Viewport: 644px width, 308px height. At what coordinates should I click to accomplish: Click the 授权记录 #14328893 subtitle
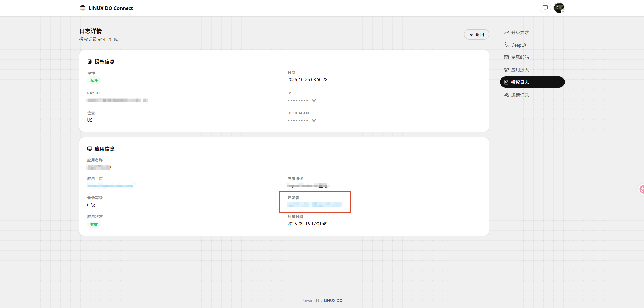99,39
